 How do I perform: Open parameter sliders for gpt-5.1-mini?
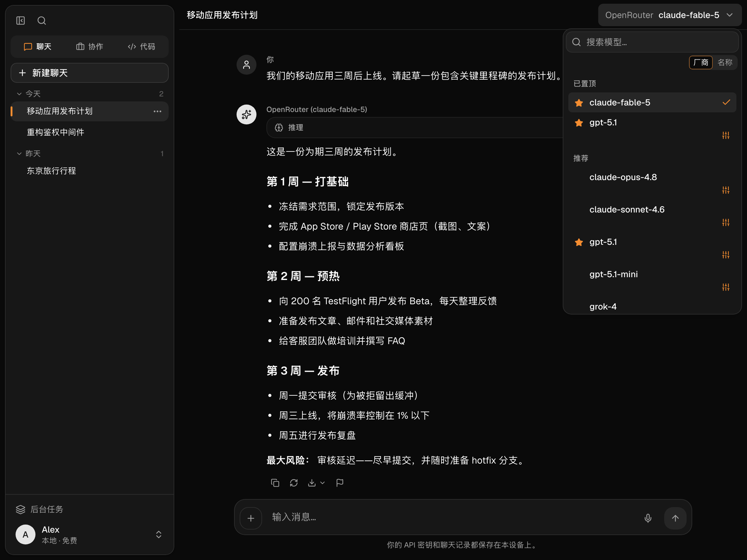[726, 287]
